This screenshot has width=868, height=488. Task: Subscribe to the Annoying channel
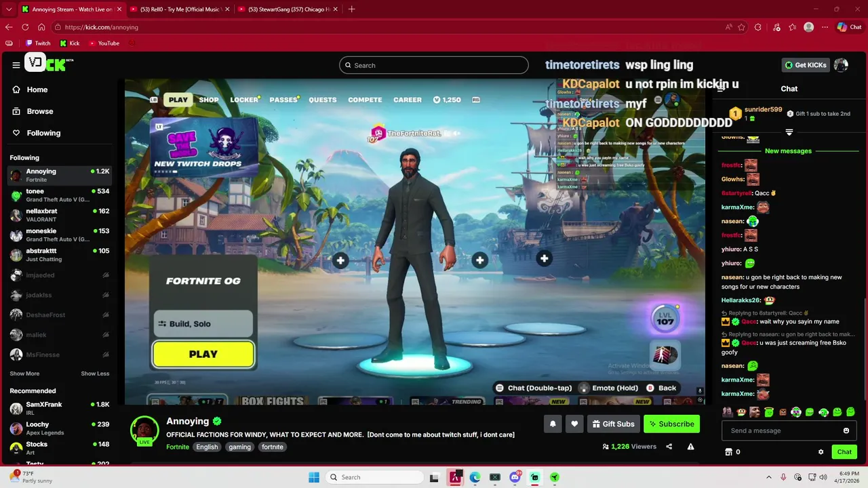[671, 424]
